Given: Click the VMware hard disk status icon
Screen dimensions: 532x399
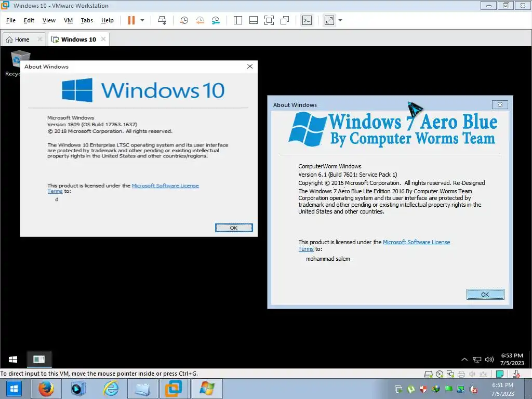Looking at the screenshot, I should [428, 374].
